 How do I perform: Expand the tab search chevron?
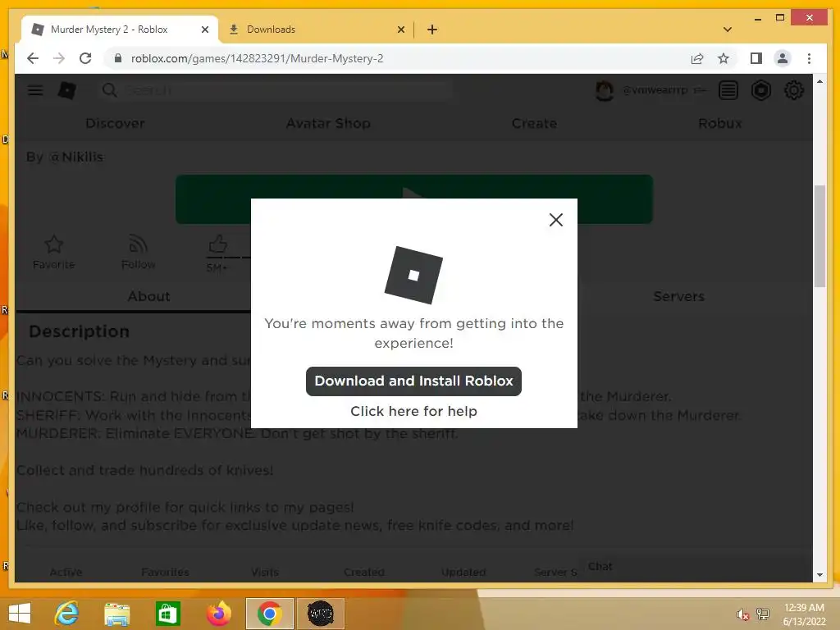click(x=727, y=30)
